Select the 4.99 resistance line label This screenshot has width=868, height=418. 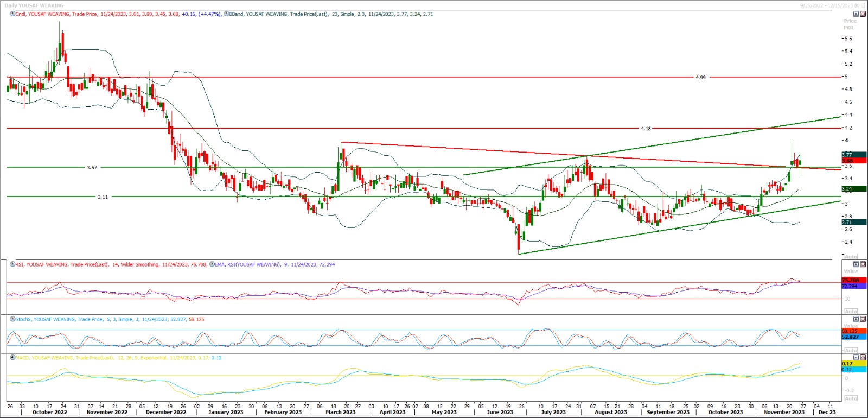pos(700,77)
